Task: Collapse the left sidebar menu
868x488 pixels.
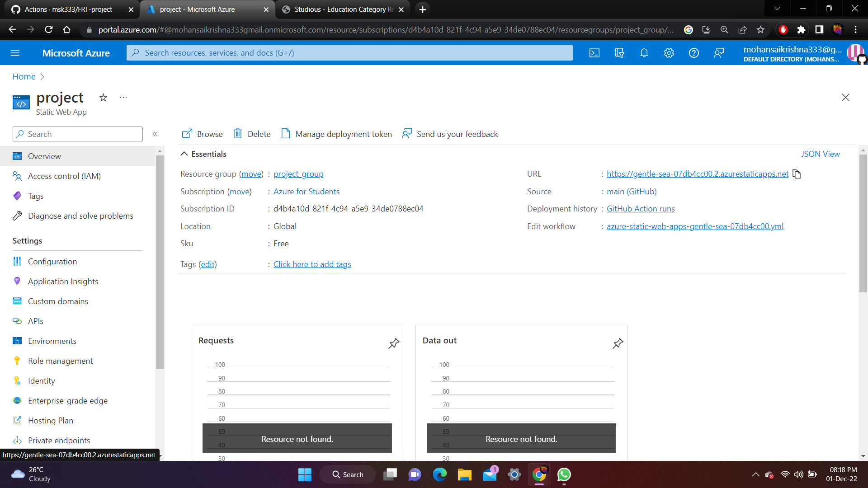Action: (155, 134)
